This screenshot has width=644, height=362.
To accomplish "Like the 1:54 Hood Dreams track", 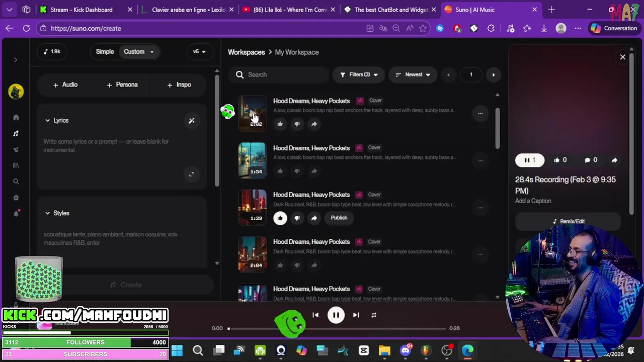I will 280,171.
